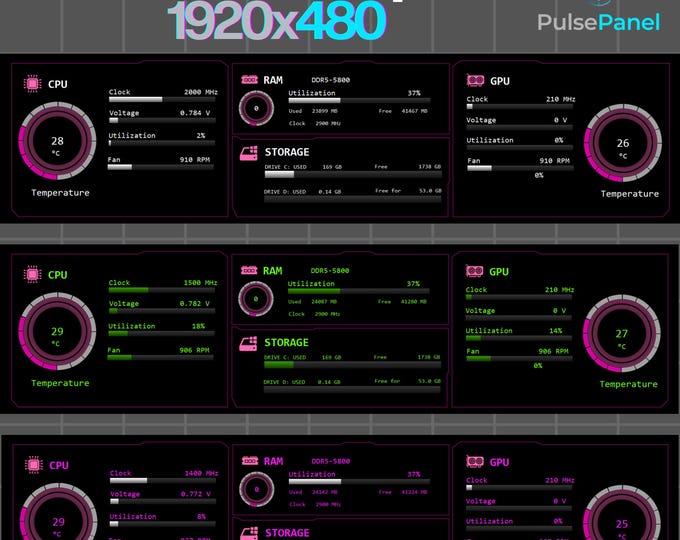Click the green panel CPU gauge reading 29 °C
Screen dimensions: 680x540
point(57,331)
